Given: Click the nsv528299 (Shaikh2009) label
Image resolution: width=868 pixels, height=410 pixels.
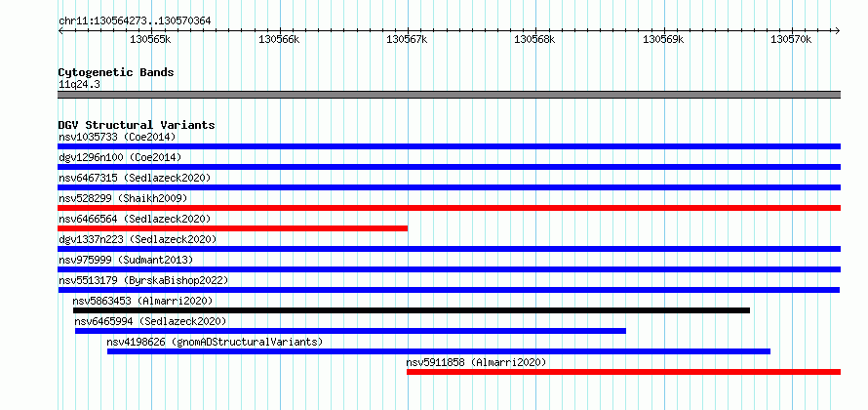Looking at the screenshot, I should (x=123, y=198).
